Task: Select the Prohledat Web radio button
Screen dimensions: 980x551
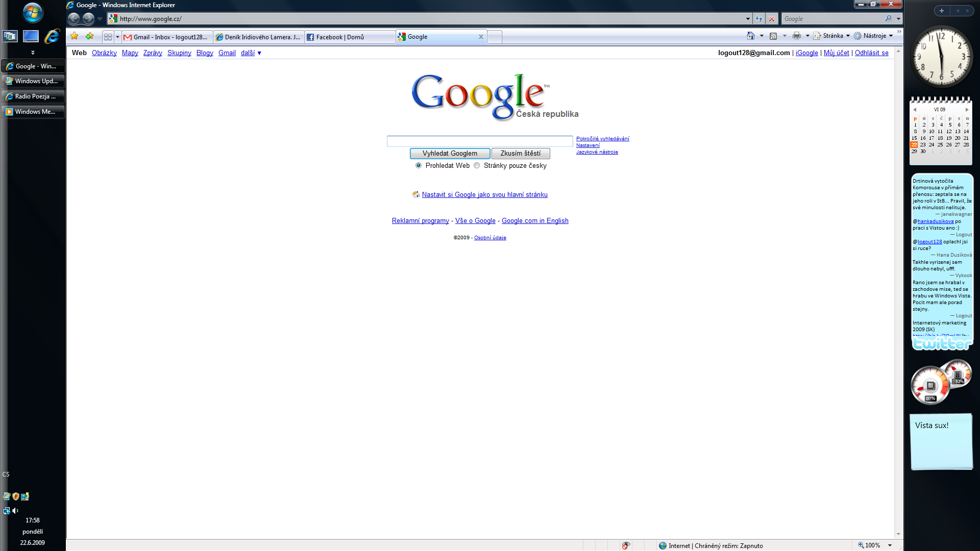Action: point(419,165)
